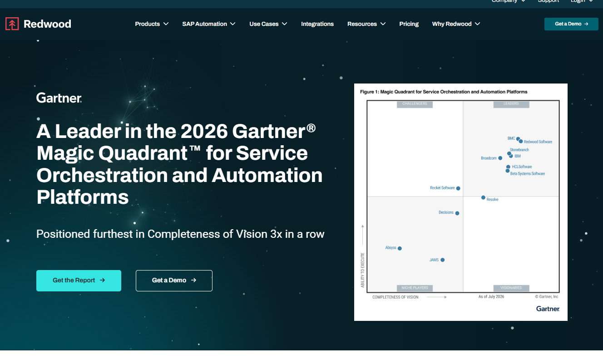This screenshot has height=364, width=603.
Task: Go to the Integrations page
Action: 317,24
